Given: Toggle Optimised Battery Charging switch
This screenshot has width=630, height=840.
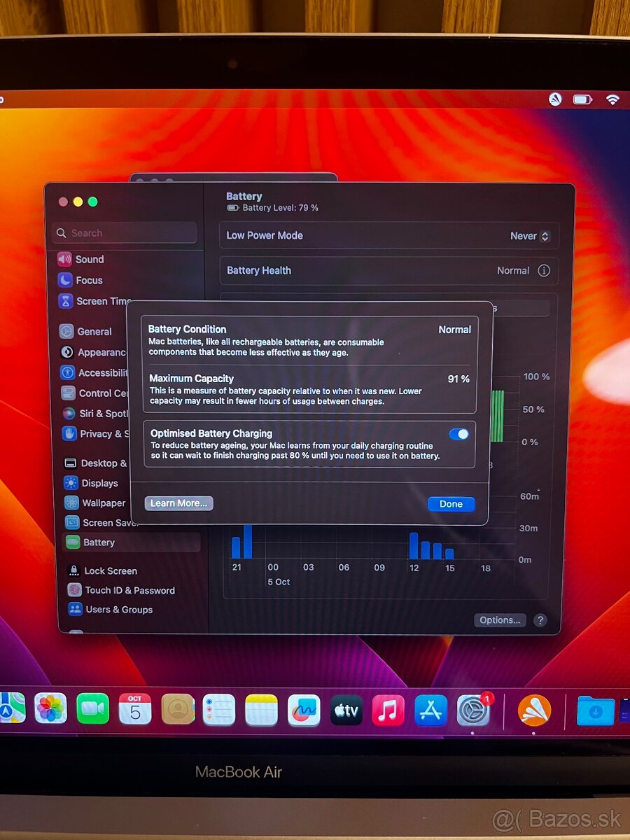Looking at the screenshot, I should pos(459,434).
